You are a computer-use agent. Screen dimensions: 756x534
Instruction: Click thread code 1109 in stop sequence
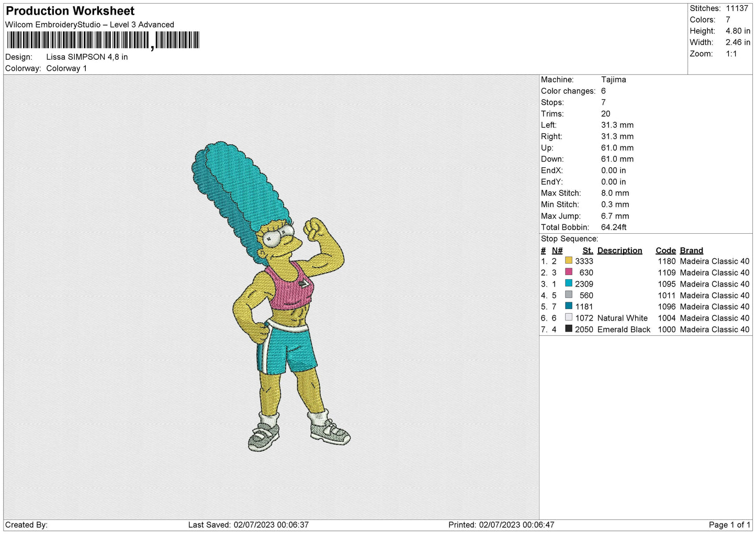667,273
